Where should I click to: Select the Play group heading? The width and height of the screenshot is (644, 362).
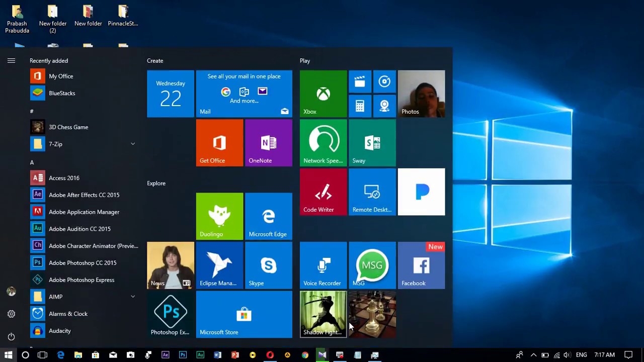pyautogui.click(x=305, y=61)
